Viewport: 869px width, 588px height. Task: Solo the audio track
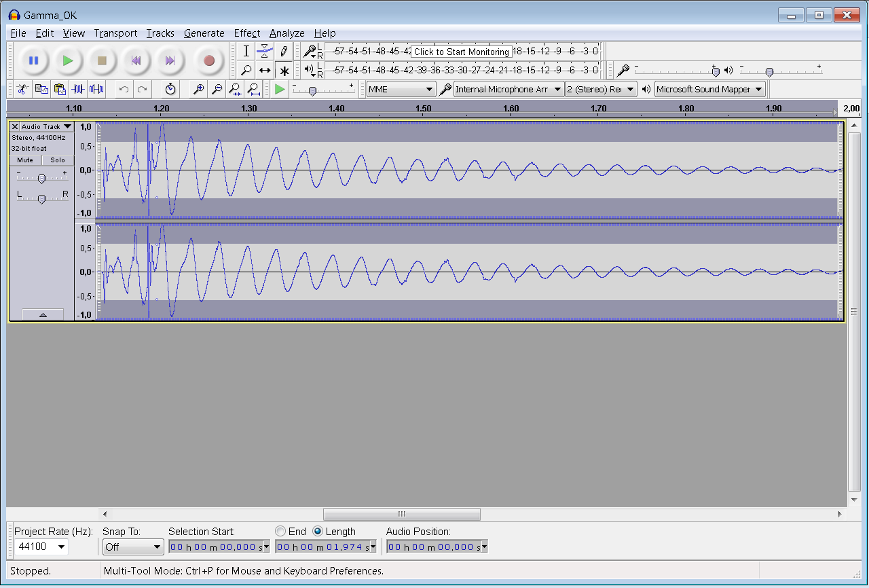58,160
